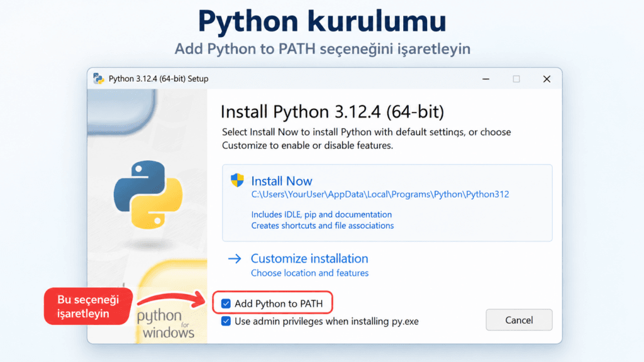Viewport: 644px width, 362px height.
Task: Click the 'Add Python to PATH' label text
Action: click(279, 304)
